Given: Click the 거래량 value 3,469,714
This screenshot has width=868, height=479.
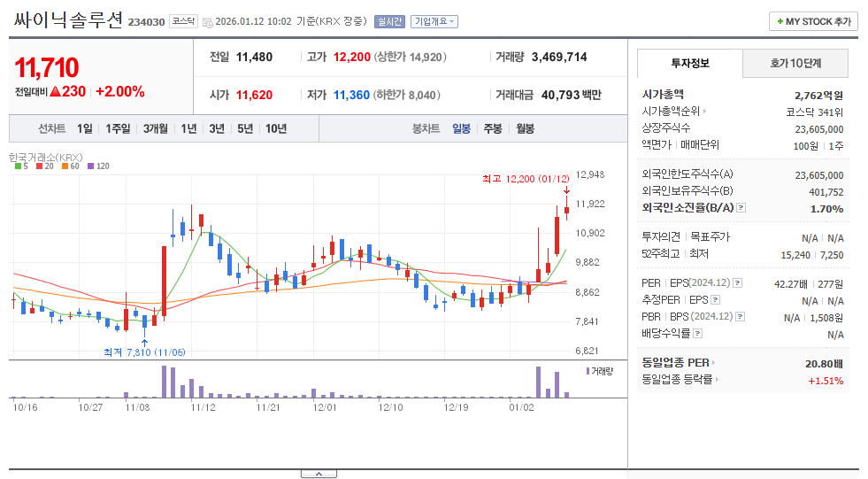Looking at the screenshot, I should pos(559,57).
